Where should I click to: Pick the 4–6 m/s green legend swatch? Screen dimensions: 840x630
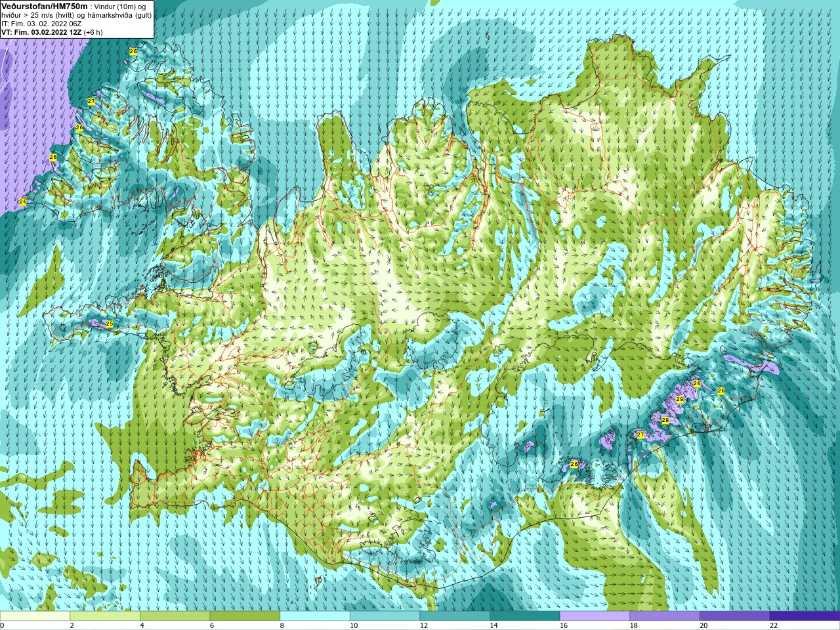(175, 616)
